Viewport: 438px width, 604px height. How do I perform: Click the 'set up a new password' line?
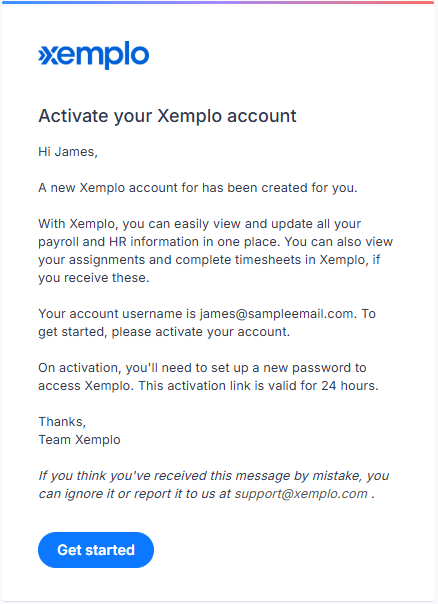coord(202,368)
